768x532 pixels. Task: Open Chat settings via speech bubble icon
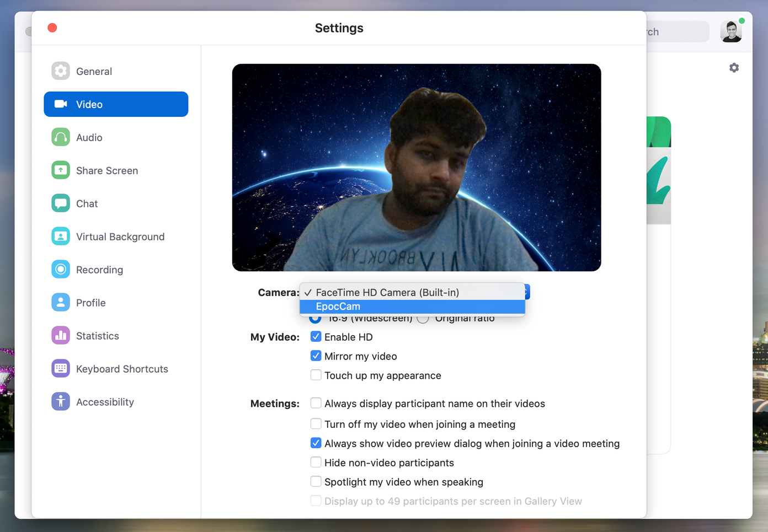60,203
